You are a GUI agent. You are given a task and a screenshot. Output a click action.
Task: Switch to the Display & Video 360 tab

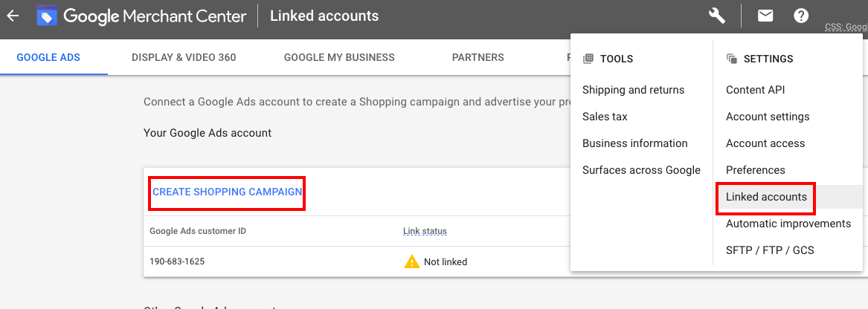pyautogui.click(x=184, y=57)
